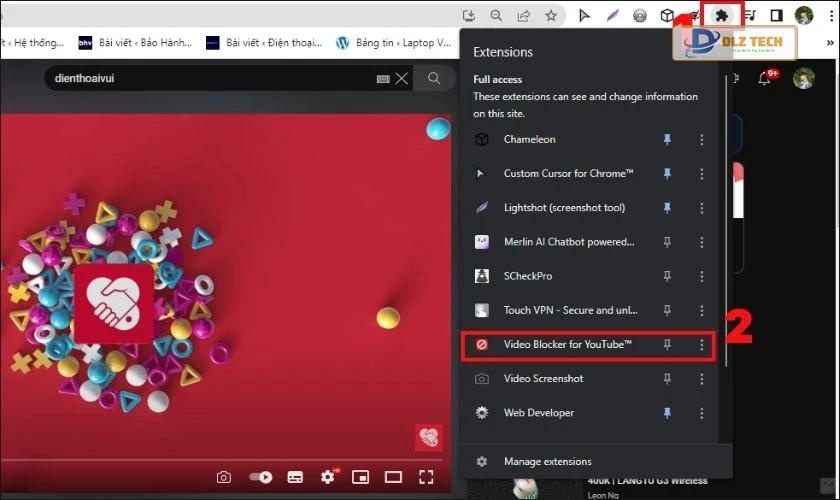Viewport: 840px width, 500px height.
Task: Open YouTube notifications bell
Action: click(765, 79)
